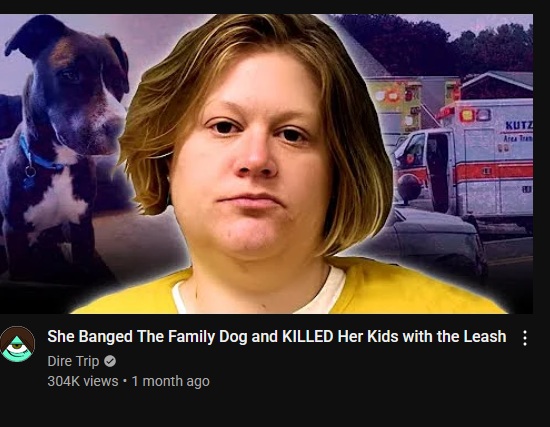Click the KUTZ lettering on the ambulance
Screen dimensions: 550x427
(x=519, y=125)
